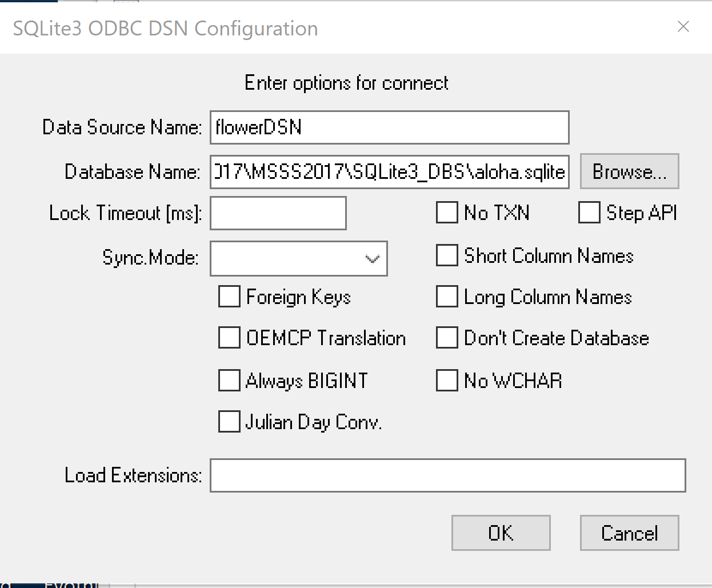Enable Always BIGINT option
This screenshot has width=712, height=588.
tap(229, 380)
